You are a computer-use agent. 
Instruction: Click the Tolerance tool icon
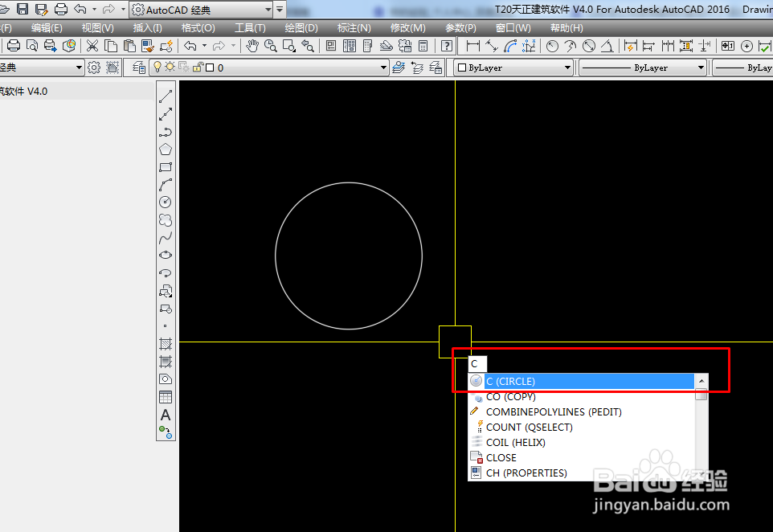(x=728, y=47)
